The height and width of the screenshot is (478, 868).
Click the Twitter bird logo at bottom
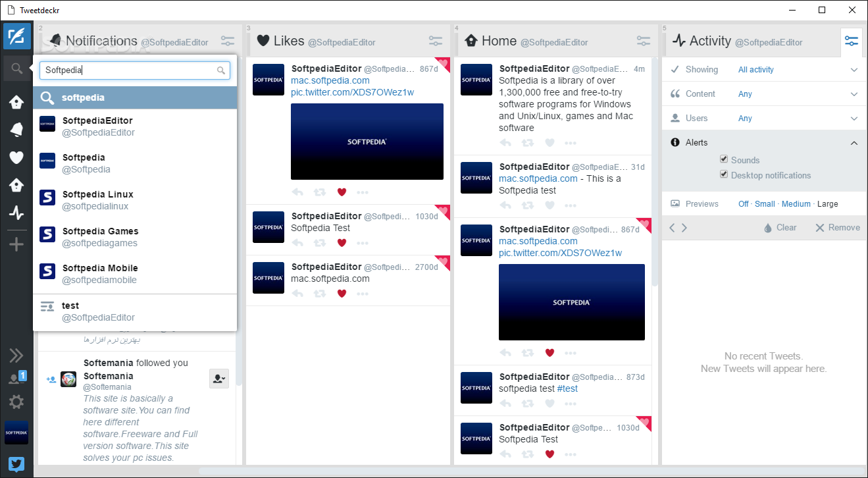point(16,464)
